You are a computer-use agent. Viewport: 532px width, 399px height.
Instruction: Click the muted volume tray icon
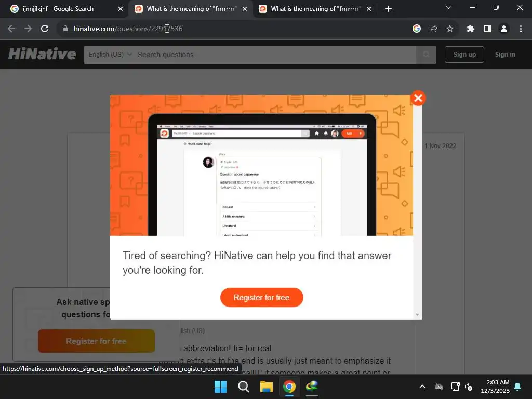(469, 387)
